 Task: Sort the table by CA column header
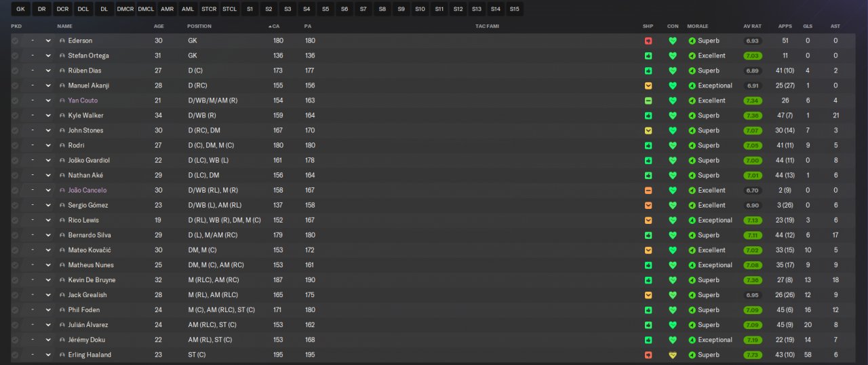pyautogui.click(x=275, y=26)
